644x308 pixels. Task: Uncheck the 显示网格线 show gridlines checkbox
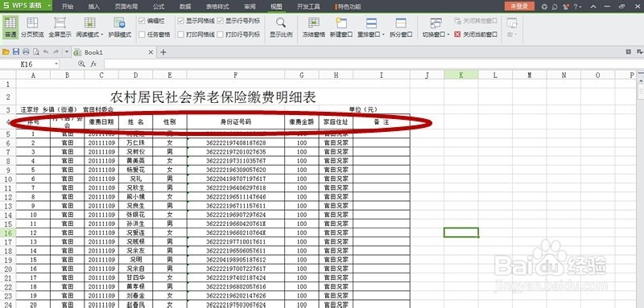click(x=180, y=21)
